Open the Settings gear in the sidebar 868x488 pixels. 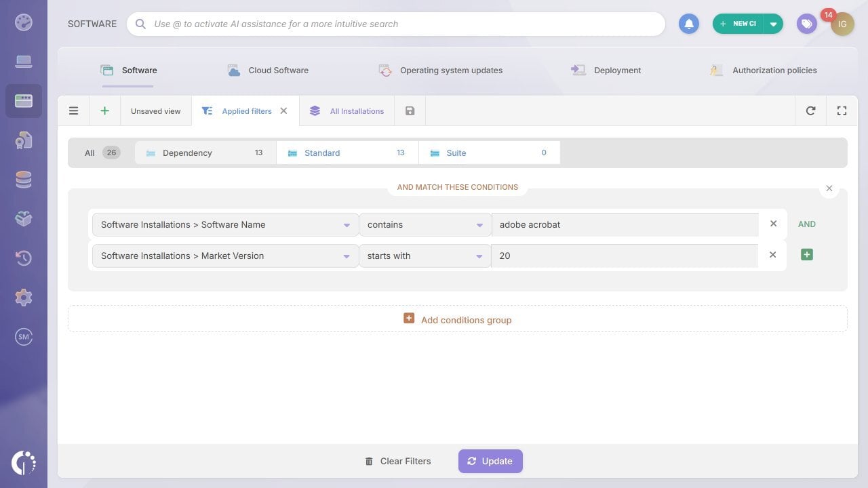24,297
